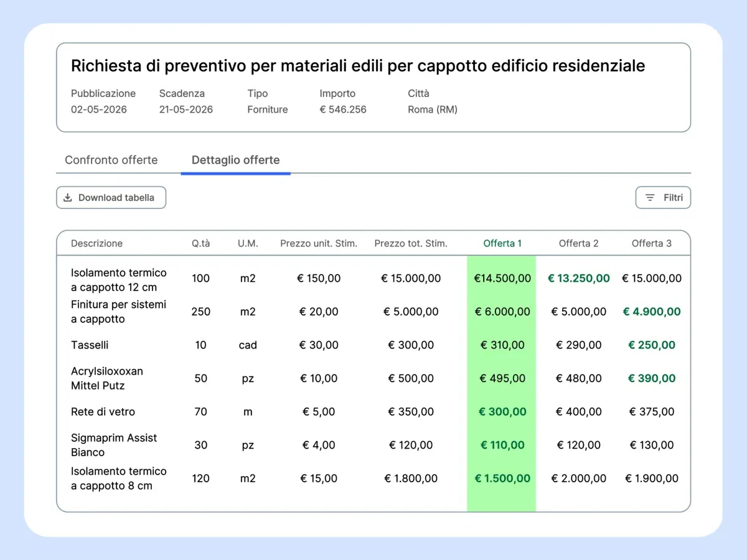
Task: Click the € 110,00 Offerta 1 cell
Action: coord(502,445)
